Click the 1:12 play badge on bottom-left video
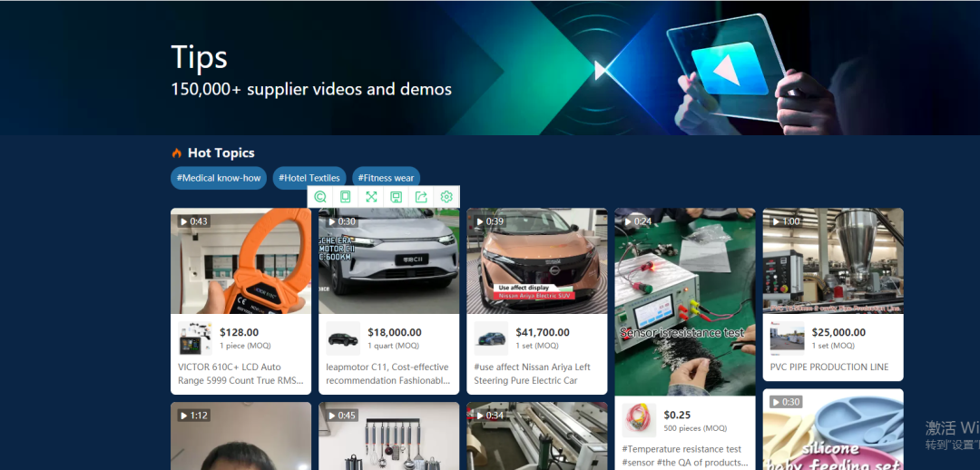 tap(194, 415)
